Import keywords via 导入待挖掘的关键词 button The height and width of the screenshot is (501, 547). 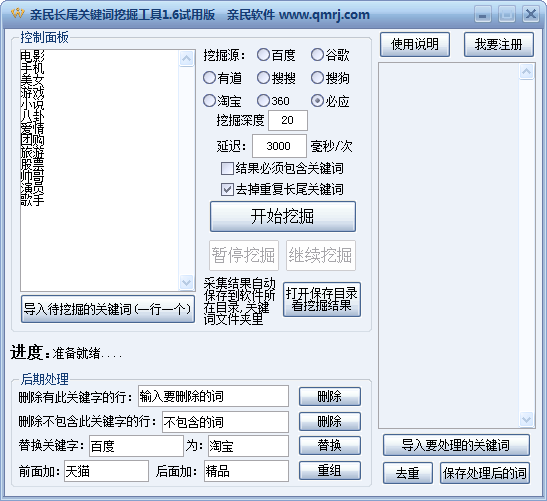(x=108, y=309)
